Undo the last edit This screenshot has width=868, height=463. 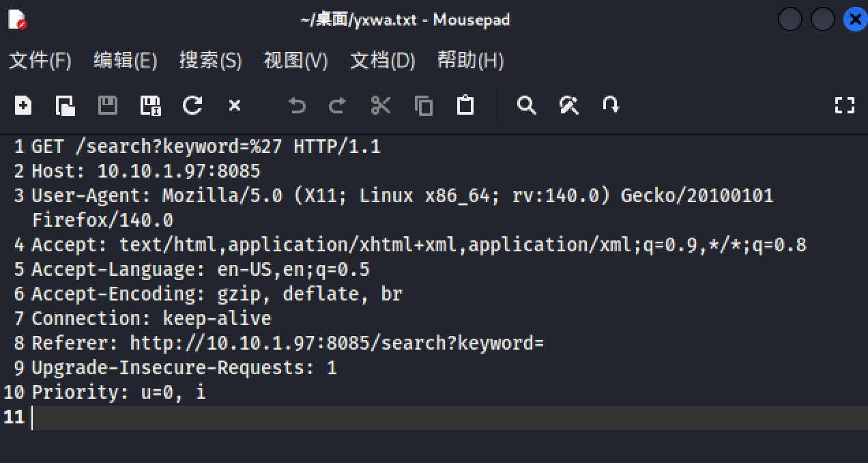[297, 105]
